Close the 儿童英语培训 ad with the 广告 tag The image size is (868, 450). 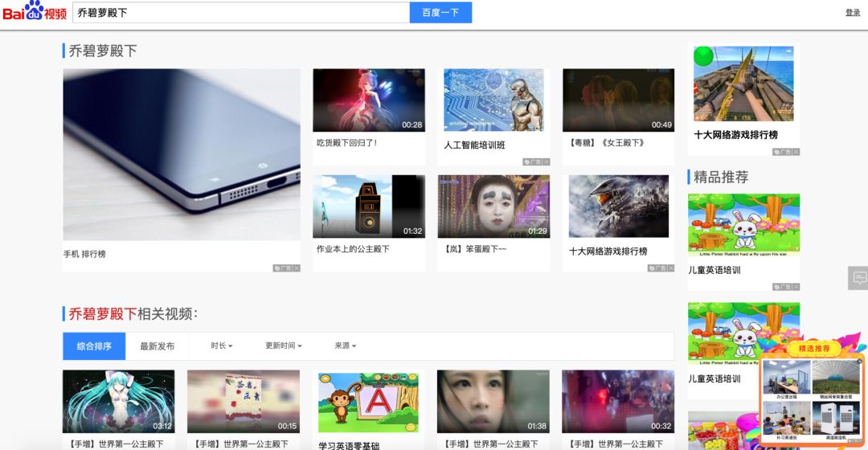[796, 287]
